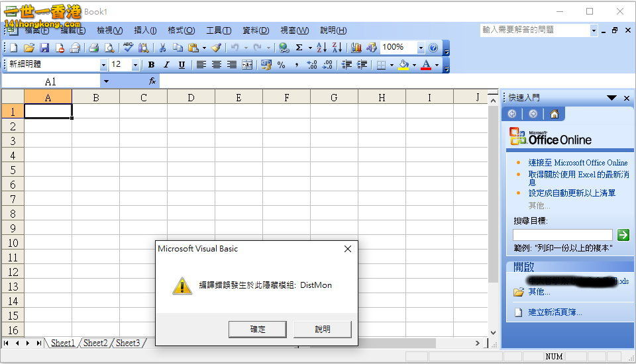
Task: Sort ascending A to Z
Action: (321, 48)
